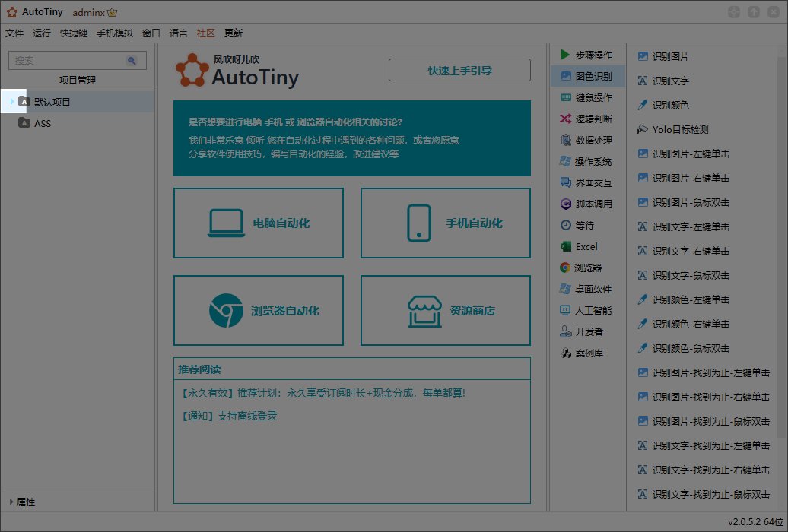Open the 更新 menu

pos(234,33)
